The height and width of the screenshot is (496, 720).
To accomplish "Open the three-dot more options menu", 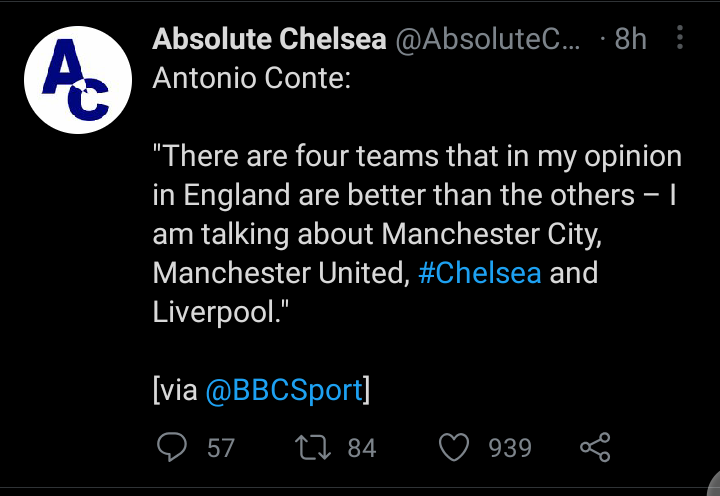I will (x=681, y=39).
